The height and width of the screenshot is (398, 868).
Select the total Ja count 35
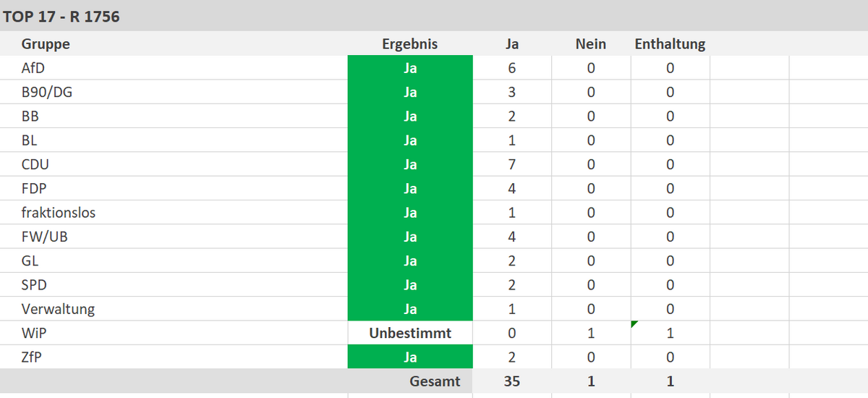[x=511, y=381]
